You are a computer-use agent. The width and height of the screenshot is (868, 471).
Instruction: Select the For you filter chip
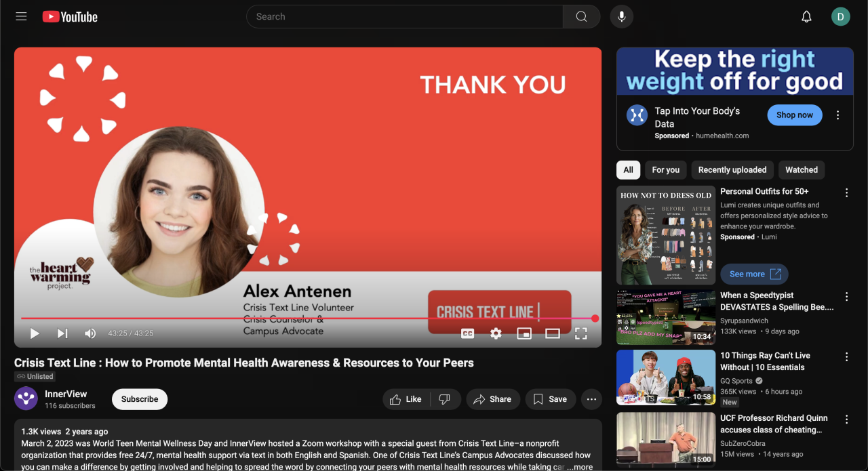coord(666,170)
